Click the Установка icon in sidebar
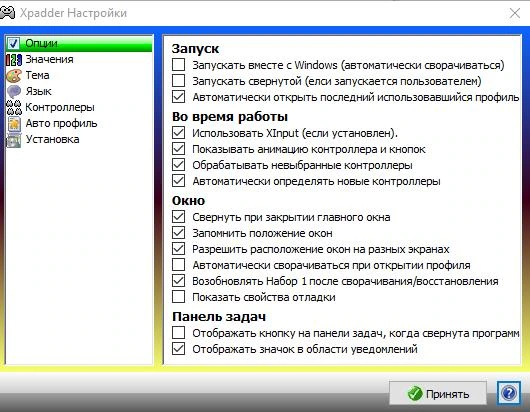 pyautogui.click(x=14, y=140)
